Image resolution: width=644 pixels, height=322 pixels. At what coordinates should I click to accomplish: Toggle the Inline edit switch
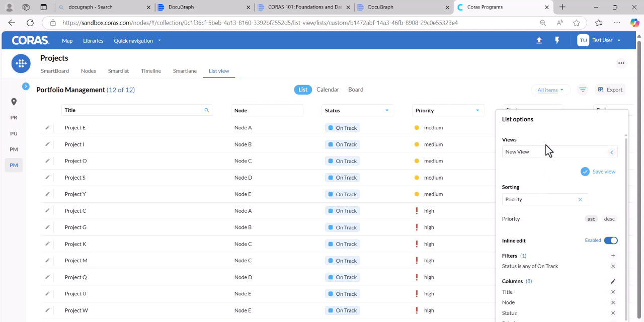pos(611,240)
